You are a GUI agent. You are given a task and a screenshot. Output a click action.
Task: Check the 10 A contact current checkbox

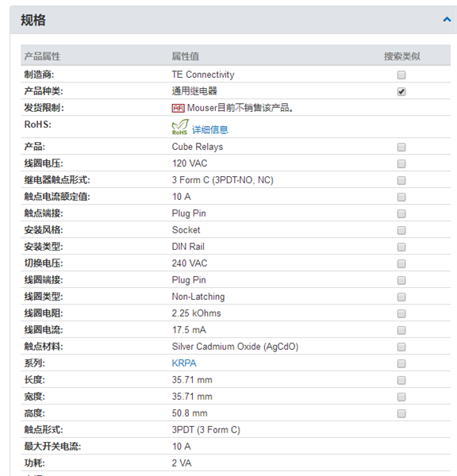pyautogui.click(x=401, y=198)
